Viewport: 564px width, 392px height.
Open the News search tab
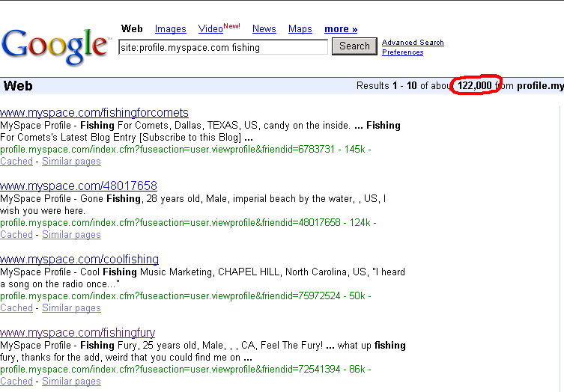click(264, 29)
